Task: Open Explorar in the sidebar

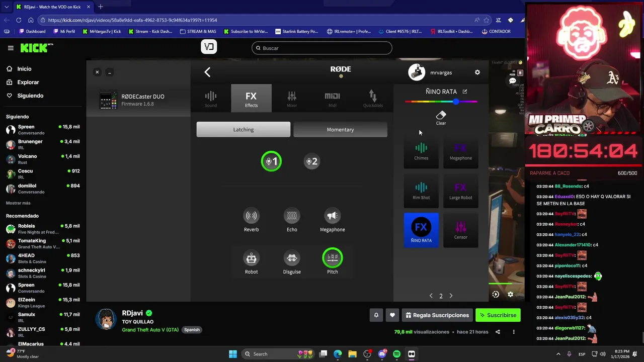Action: tap(28, 82)
